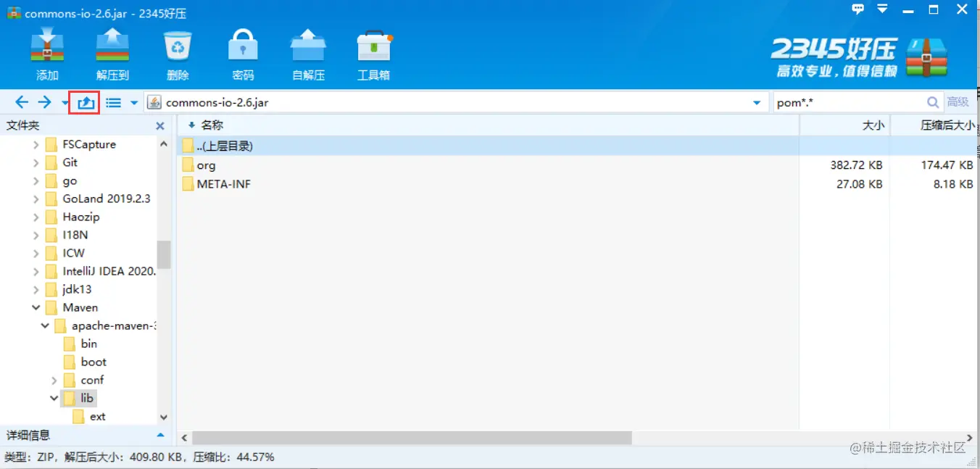Select the org folder row
This screenshot has width=980, height=469.
click(x=578, y=165)
